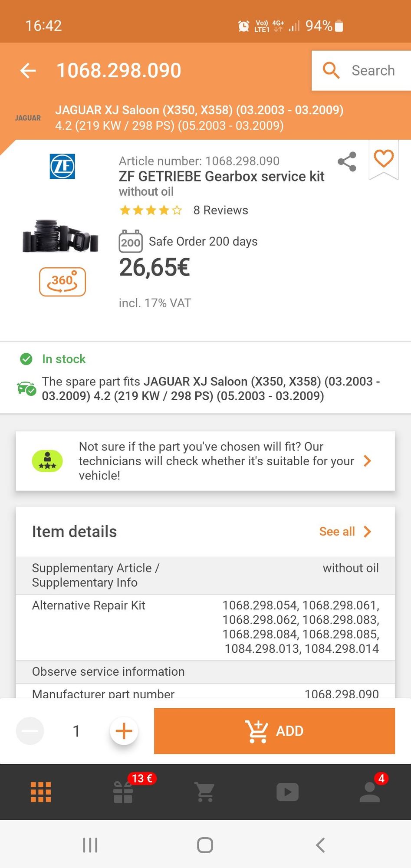
Task: Open the catalog grid icon in bottom bar
Action: (x=41, y=792)
